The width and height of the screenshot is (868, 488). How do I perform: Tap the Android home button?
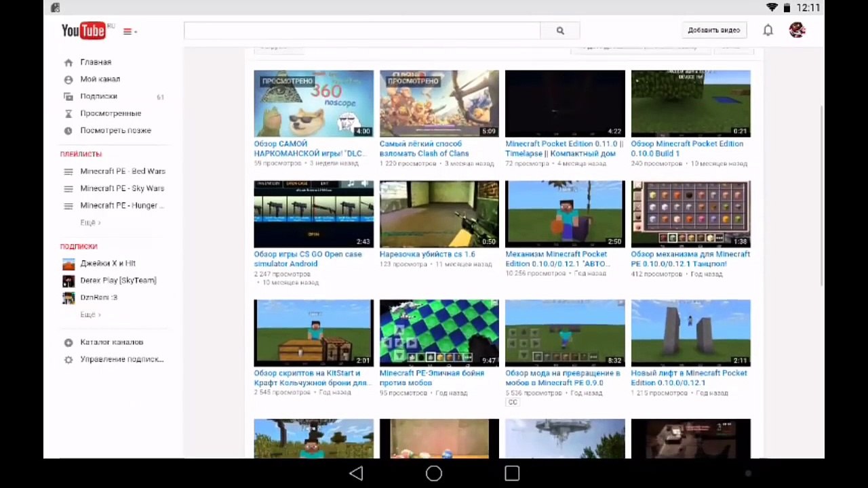(434, 473)
